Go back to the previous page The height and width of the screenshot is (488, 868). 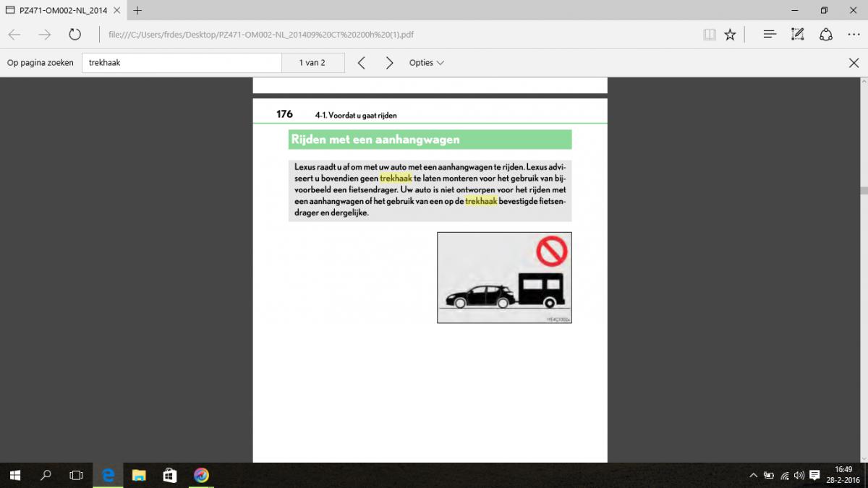(14, 34)
